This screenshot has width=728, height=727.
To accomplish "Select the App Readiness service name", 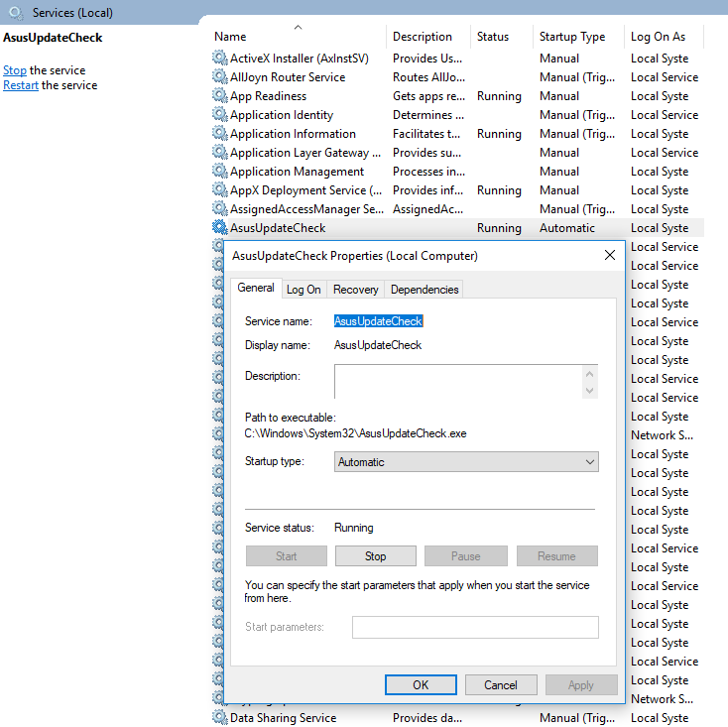I will pyautogui.click(x=269, y=95).
